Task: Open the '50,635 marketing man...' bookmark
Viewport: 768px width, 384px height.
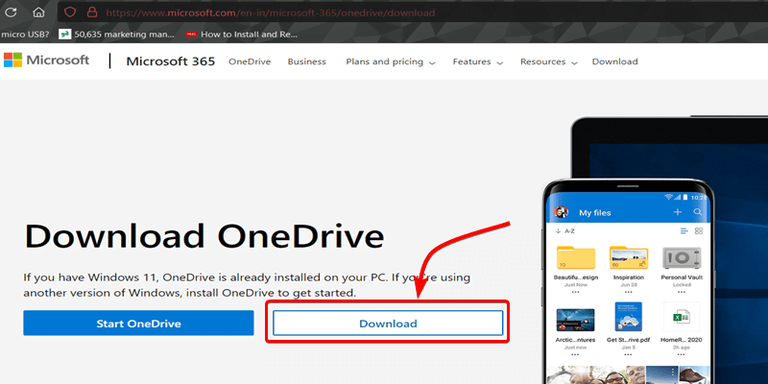Action: (117, 34)
